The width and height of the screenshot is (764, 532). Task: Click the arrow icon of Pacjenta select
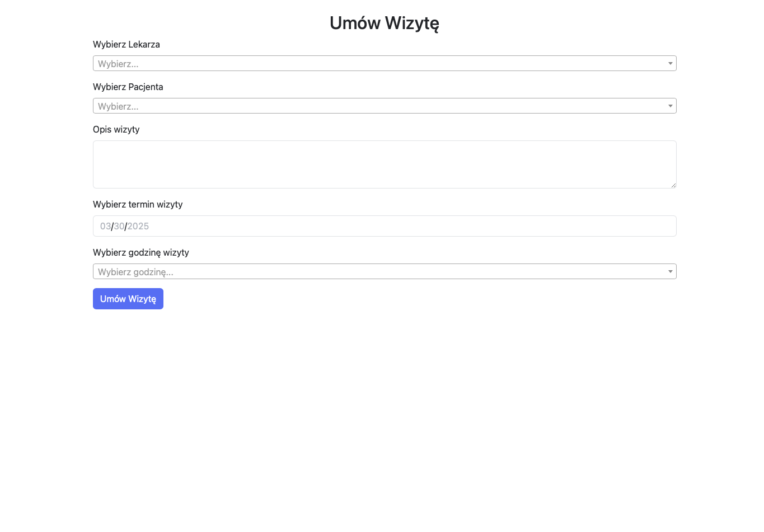click(670, 106)
